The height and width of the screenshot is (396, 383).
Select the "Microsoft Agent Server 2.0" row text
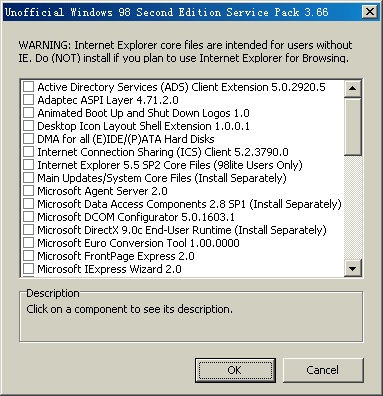click(x=102, y=191)
